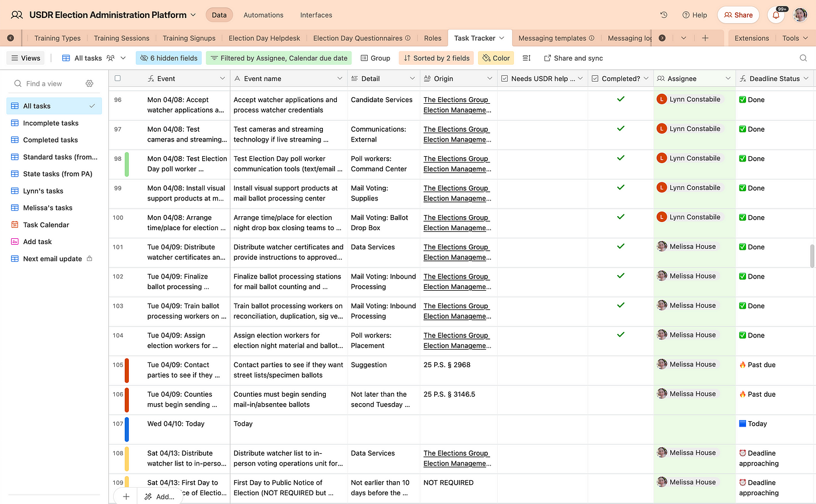Open the user profile avatar
This screenshot has height=504, width=816.
pos(800,15)
